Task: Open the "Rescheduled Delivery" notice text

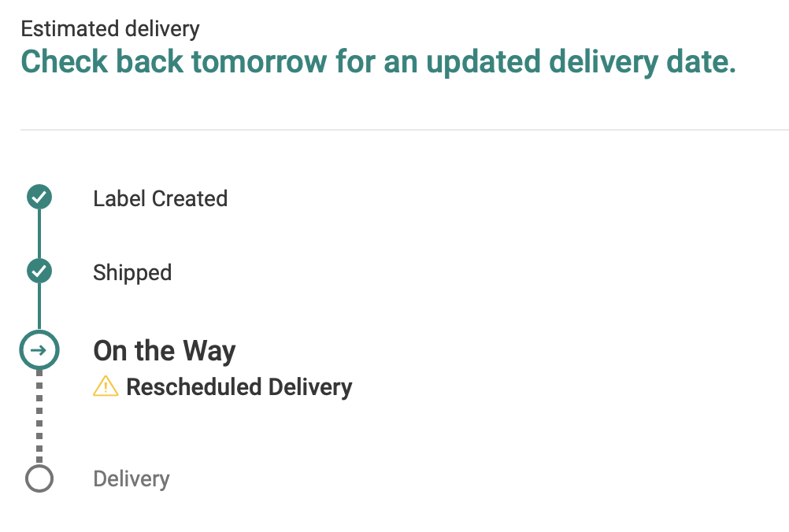Action: [239, 387]
